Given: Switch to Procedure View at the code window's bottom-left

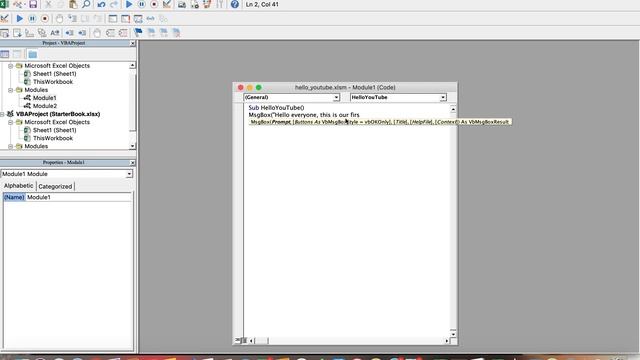Looking at the screenshot, I should coord(238,340).
